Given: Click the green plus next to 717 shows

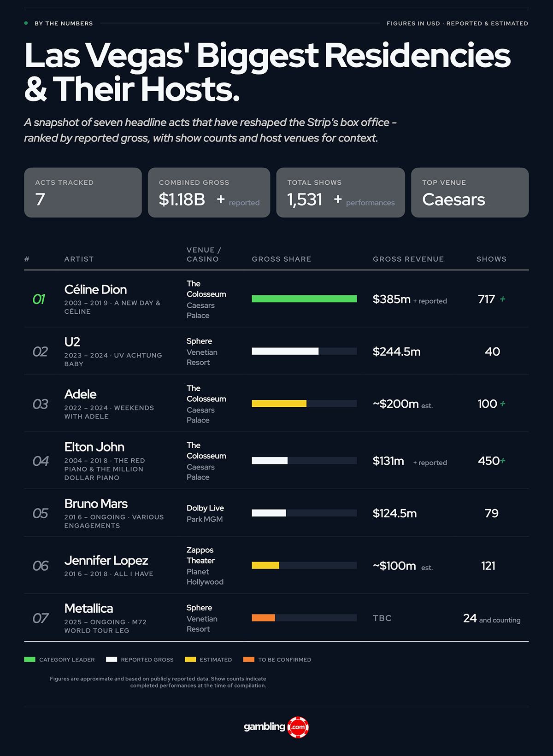Looking at the screenshot, I should click(x=503, y=299).
